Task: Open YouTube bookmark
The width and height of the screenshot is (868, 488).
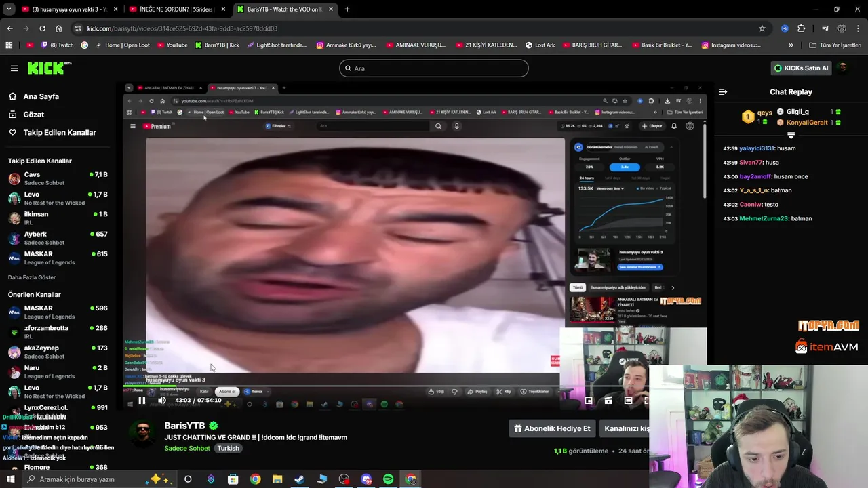Action: (172, 45)
